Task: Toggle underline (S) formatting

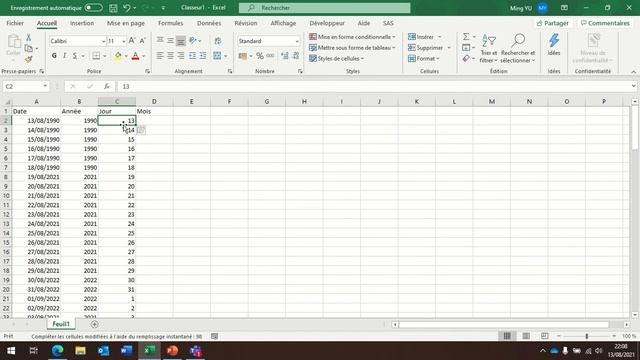Action: pos(75,56)
